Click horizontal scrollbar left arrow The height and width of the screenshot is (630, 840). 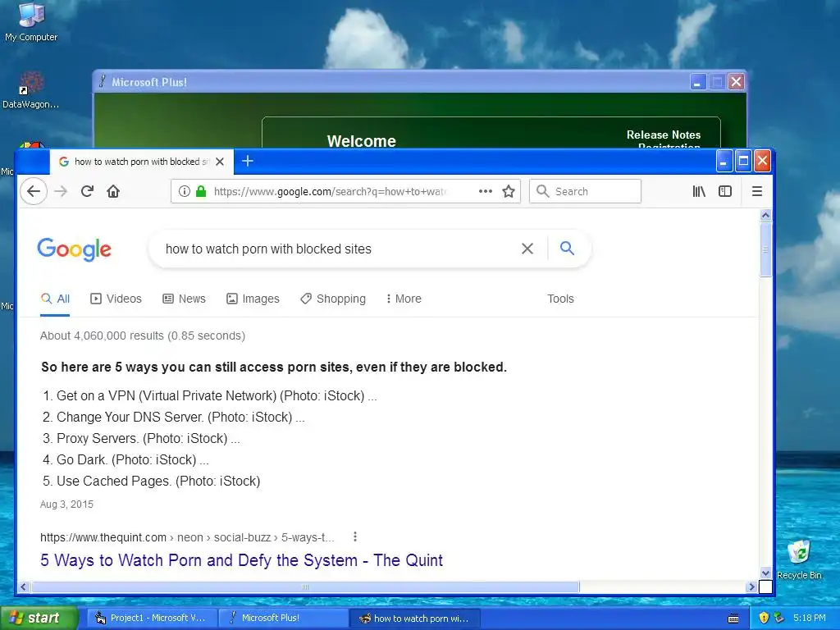click(24, 587)
